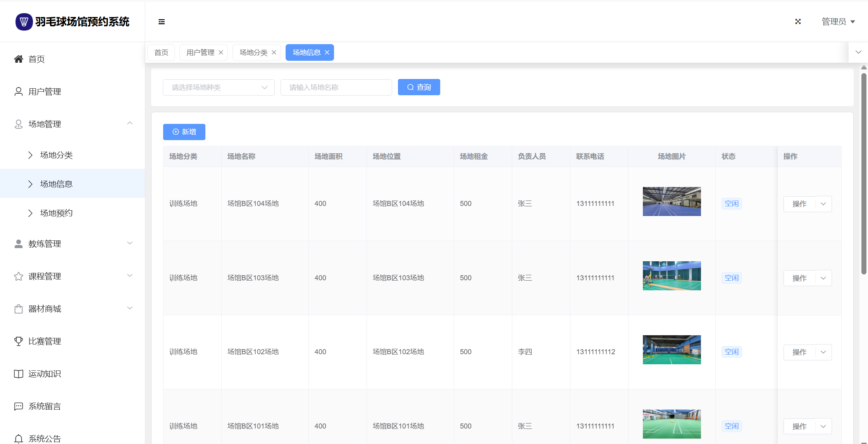The image size is (868, 444).
Task: Open 比赛管理 via the trophy icon
Action: coord(18,341)
